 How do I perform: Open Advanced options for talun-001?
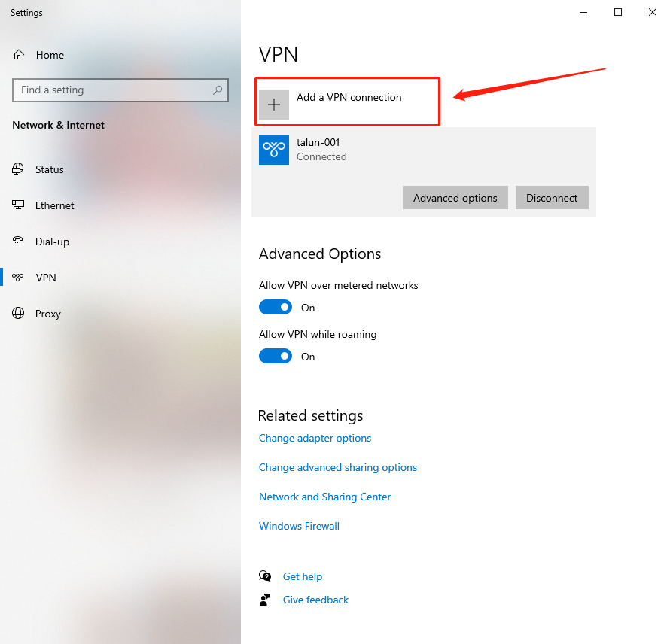click(x=455, y=198)
